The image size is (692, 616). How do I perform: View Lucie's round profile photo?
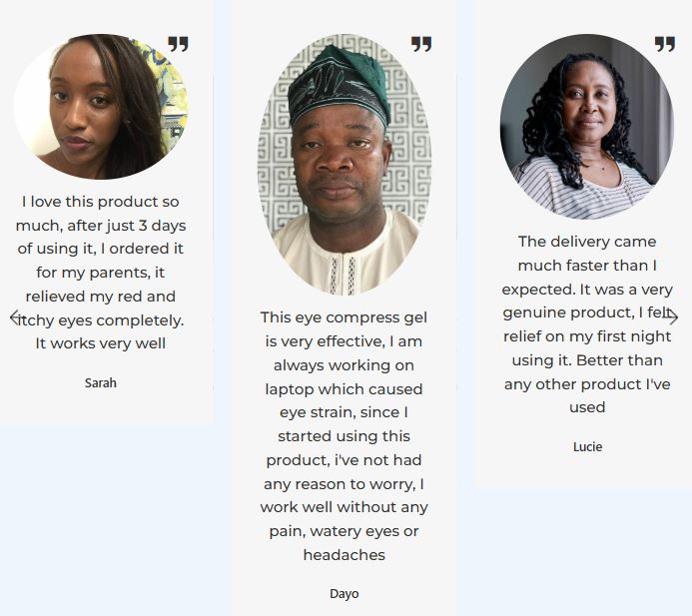(x=587, y=125)
